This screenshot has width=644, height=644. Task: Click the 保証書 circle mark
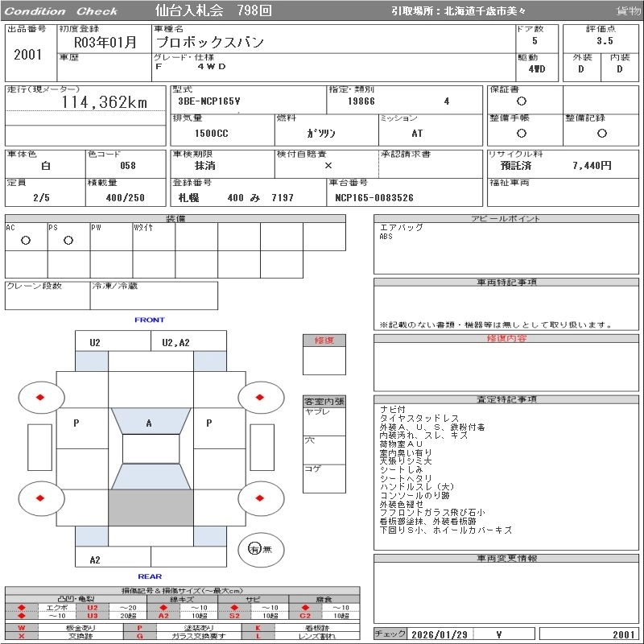coord(522,101)
